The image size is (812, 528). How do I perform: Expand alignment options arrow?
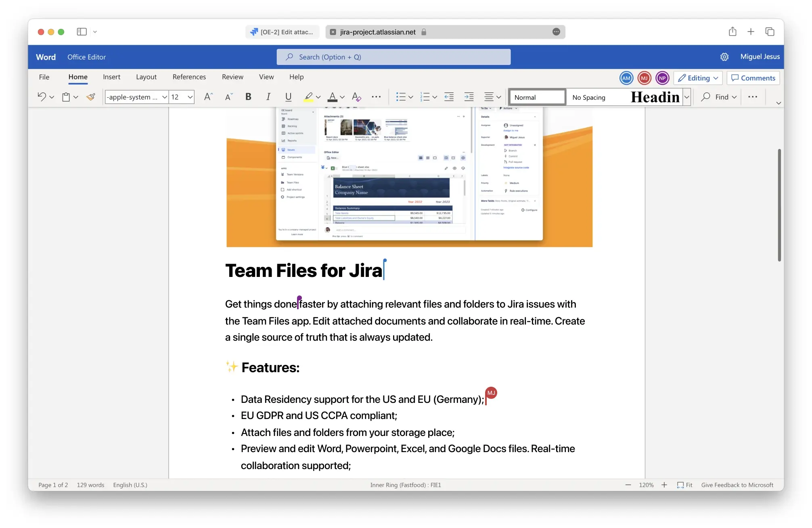click(499, 97)
